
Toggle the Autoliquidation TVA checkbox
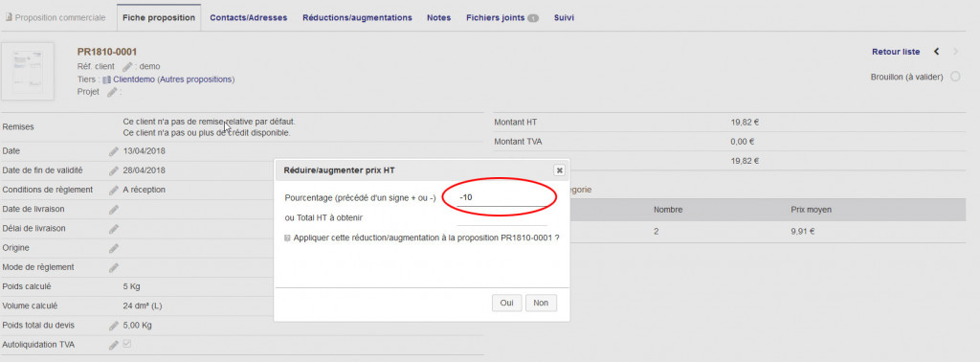[x=127, y=344]
